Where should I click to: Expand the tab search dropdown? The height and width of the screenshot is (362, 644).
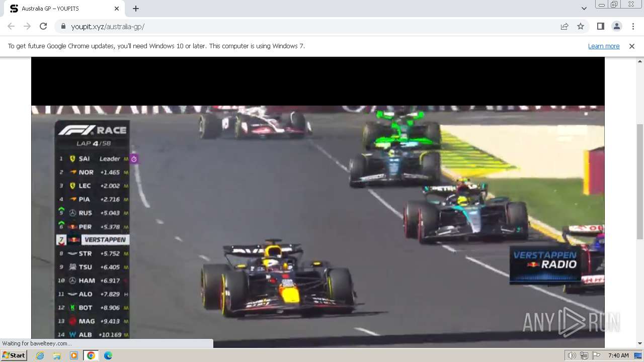584,9
